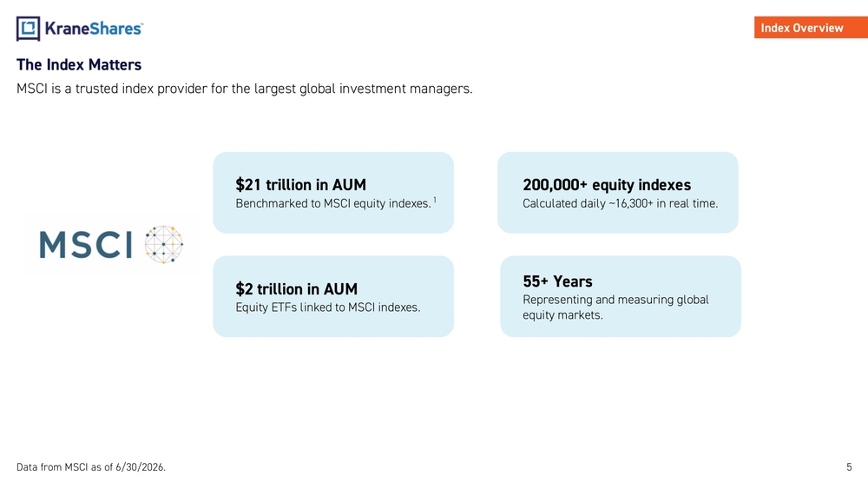Viewport: 868px width, 489px height.
Task: Click the Data from MSCI footnote text
Action: (91, 466)
